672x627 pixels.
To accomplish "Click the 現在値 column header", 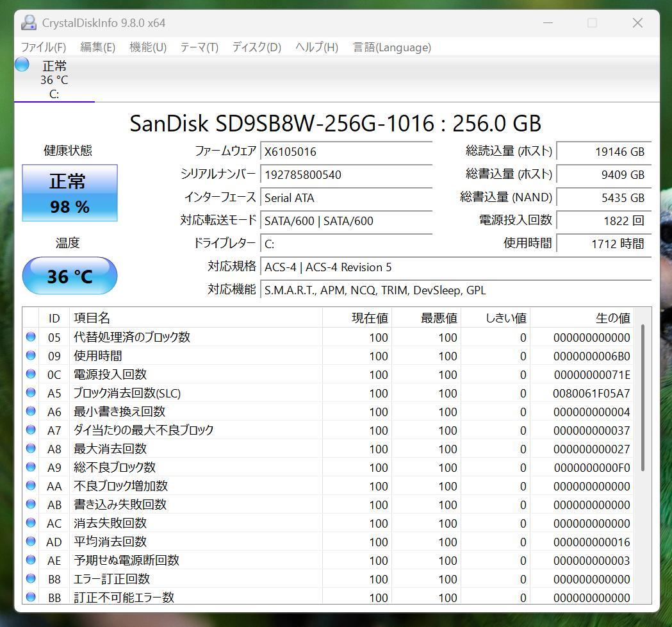I will pyautogui.click(x=357, y=318).
